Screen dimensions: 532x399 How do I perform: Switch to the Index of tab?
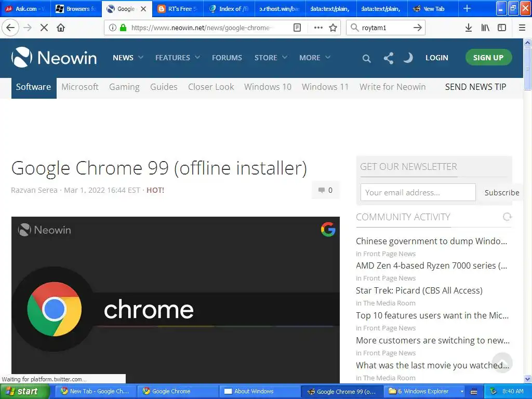[229, 9]
